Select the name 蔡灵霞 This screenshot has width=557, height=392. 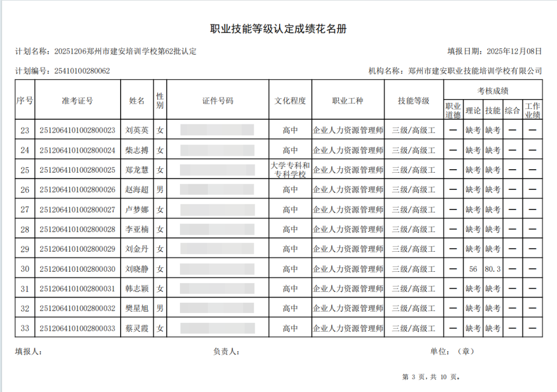(x=137, y=329)
